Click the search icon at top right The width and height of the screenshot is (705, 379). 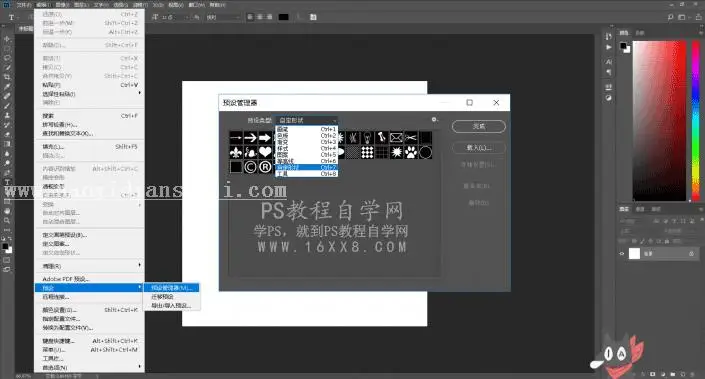click(x=670, y=17)
